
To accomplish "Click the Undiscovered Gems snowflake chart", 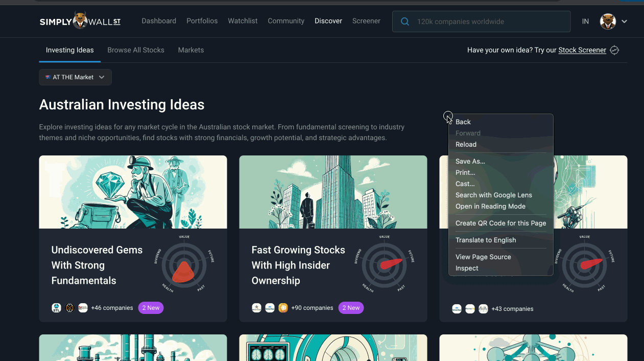I will (184, 264).
